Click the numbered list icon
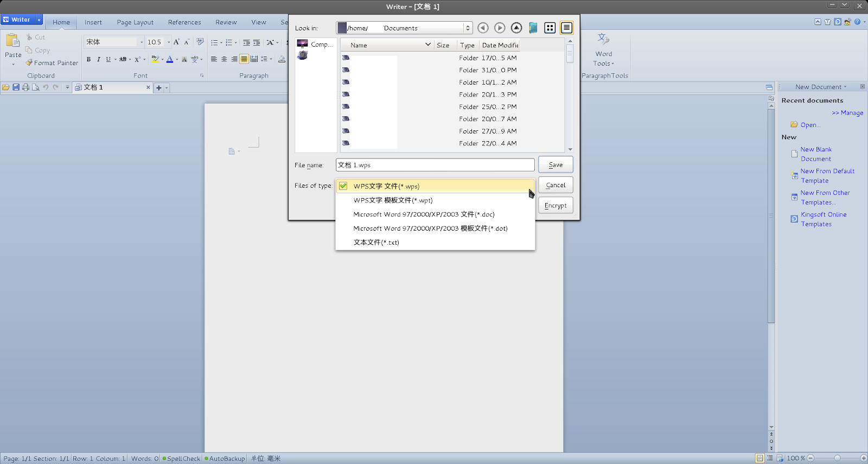The height and width of the screenshot is (464, 868). [x=229, y=42]
